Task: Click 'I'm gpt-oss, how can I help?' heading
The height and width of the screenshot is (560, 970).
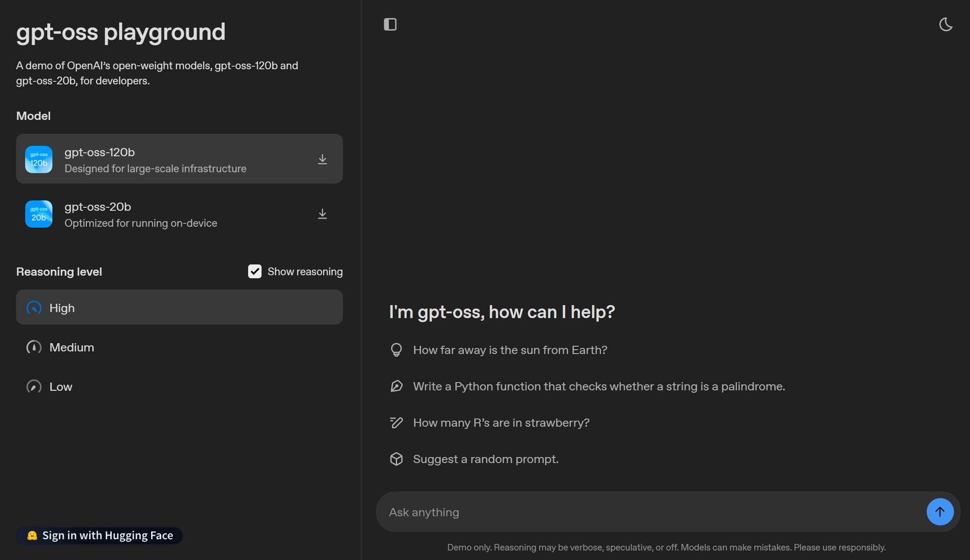Action: tap(502, 312)
